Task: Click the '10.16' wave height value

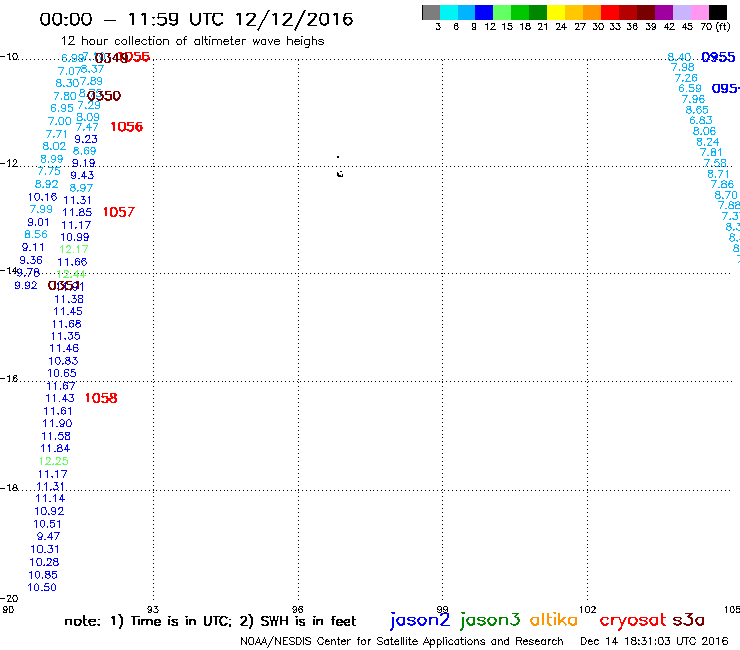Action: click(42, 197)
